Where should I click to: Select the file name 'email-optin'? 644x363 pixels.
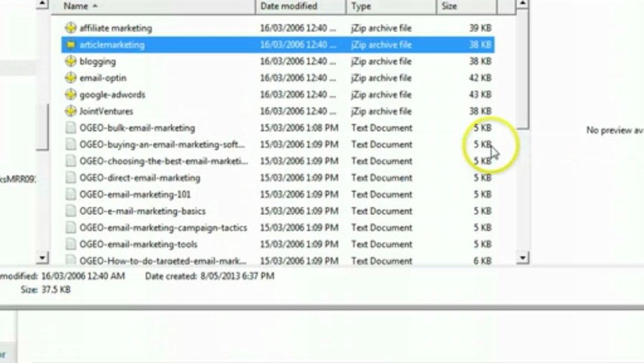103,78
